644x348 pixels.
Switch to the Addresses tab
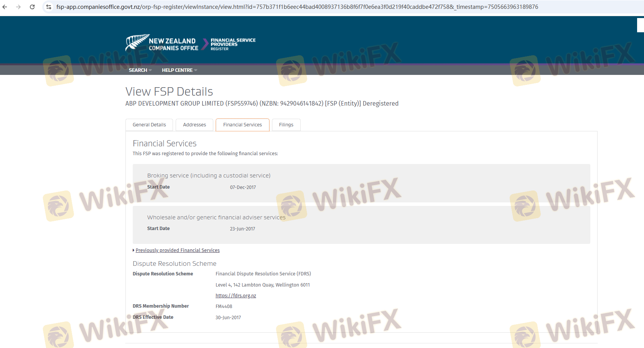tap(194, 125)
